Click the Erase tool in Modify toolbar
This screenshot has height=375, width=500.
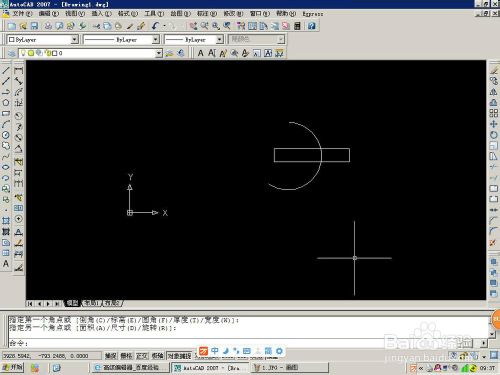(x=494, y=70)
